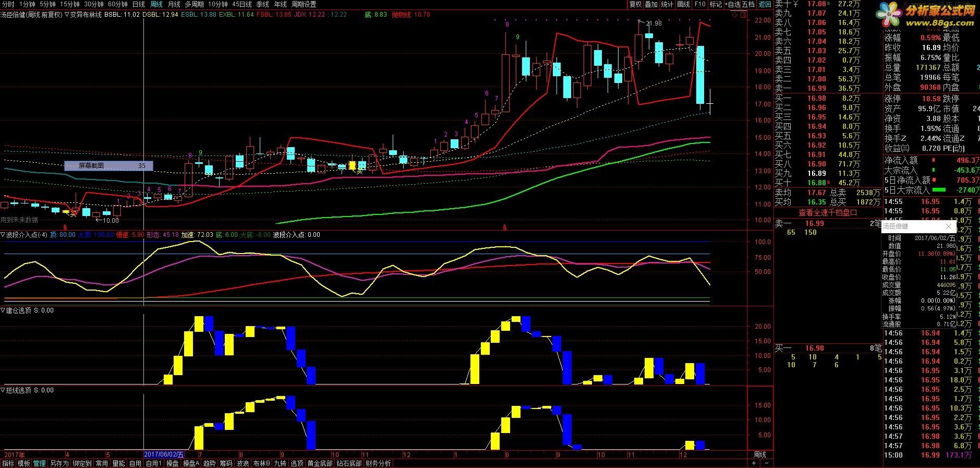Select the 1分钟 period
The height and width of the screenshot is (468, 980).
click(27, 4)
